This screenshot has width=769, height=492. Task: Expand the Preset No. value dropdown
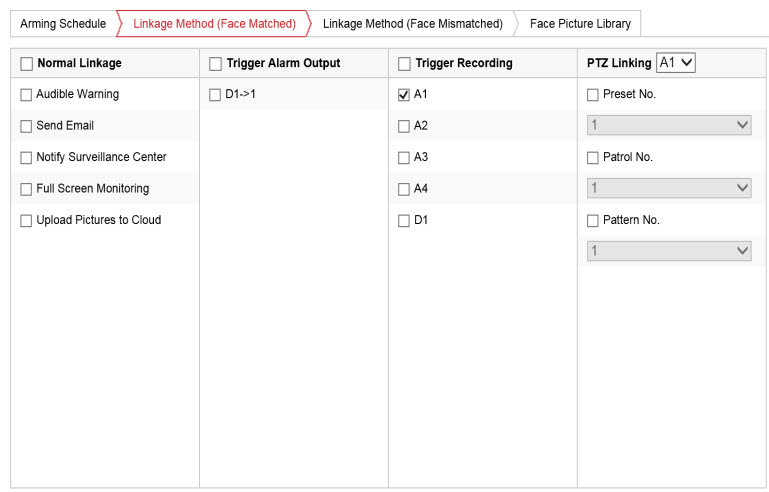coord(669,126)
